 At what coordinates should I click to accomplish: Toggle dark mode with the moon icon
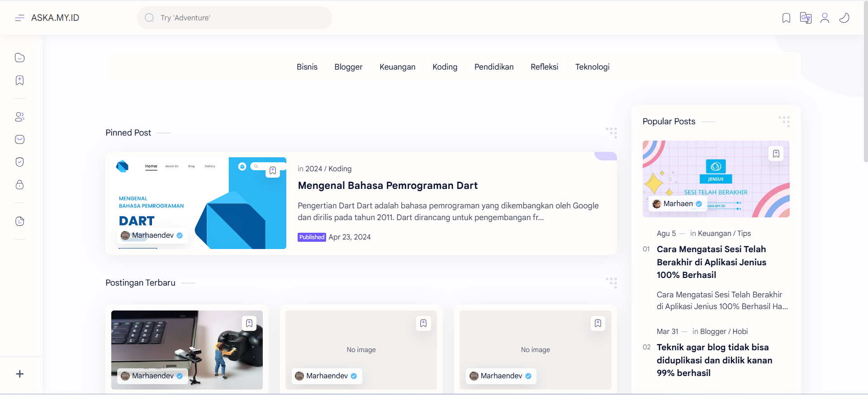tap(844, 18)
